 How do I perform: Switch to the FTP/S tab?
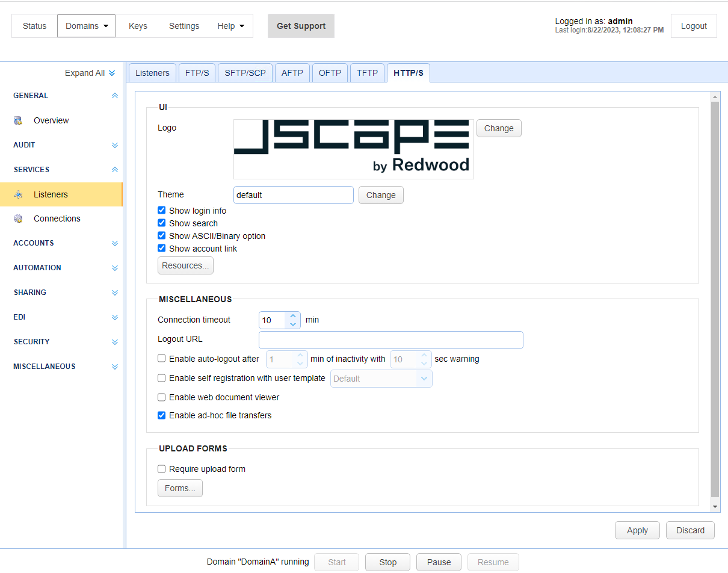pos(197,72)
